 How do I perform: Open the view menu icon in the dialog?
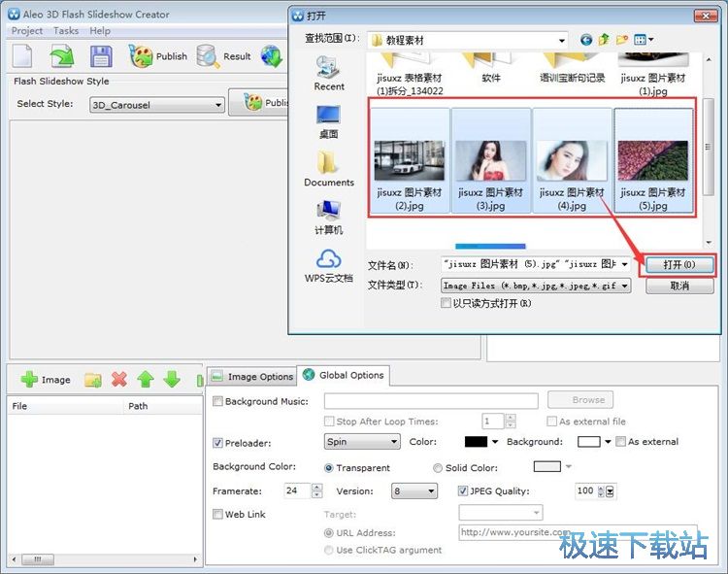[x=644, y=40]
